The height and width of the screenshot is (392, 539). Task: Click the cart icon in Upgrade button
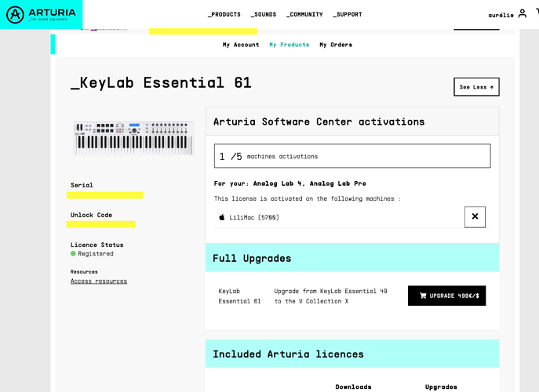point(423,296)
